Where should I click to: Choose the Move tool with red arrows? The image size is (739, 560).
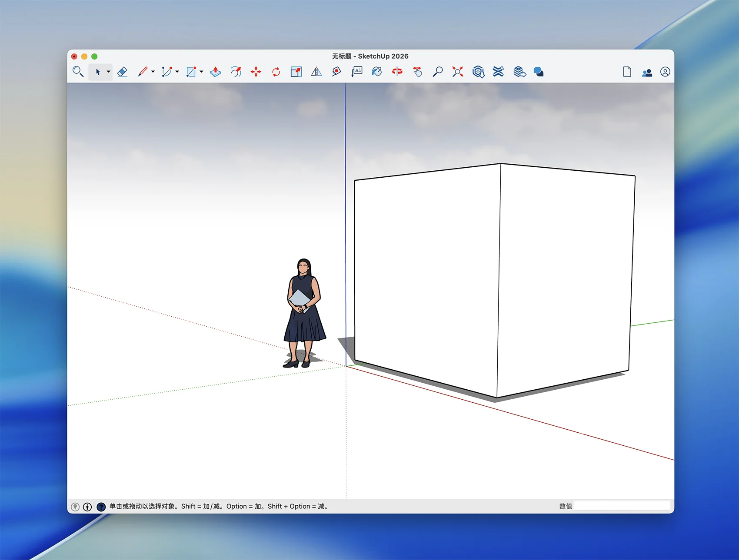256,72
